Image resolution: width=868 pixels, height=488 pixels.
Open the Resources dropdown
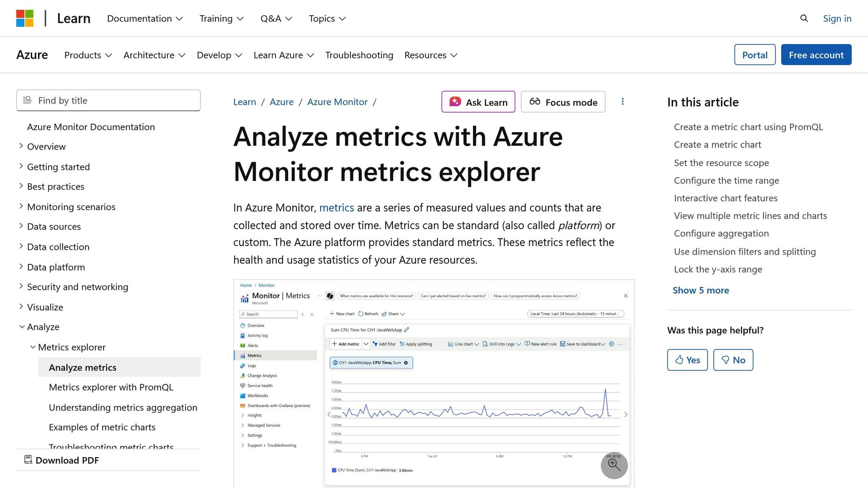[430, 55]
